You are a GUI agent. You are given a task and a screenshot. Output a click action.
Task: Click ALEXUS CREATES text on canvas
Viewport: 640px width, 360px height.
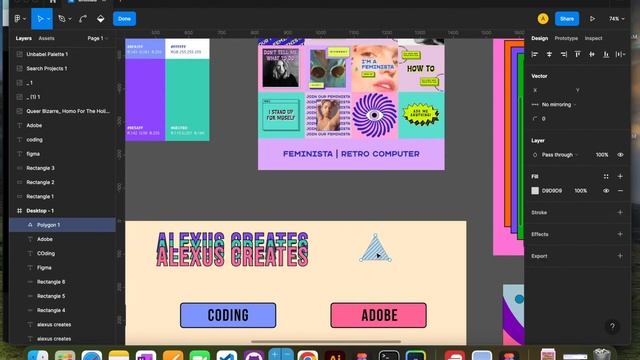(x=232, y=249)
